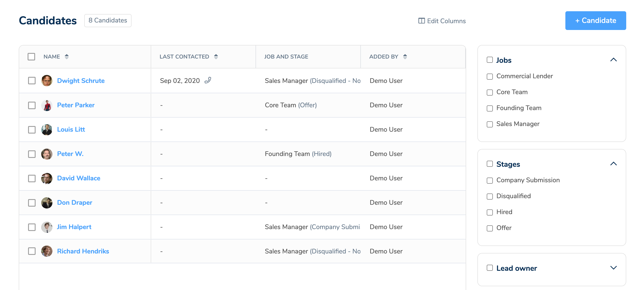The height and width of the screenshot is (290, 644).
Task: Sort by Name using the sort arrows
Action: pos(66,56)
